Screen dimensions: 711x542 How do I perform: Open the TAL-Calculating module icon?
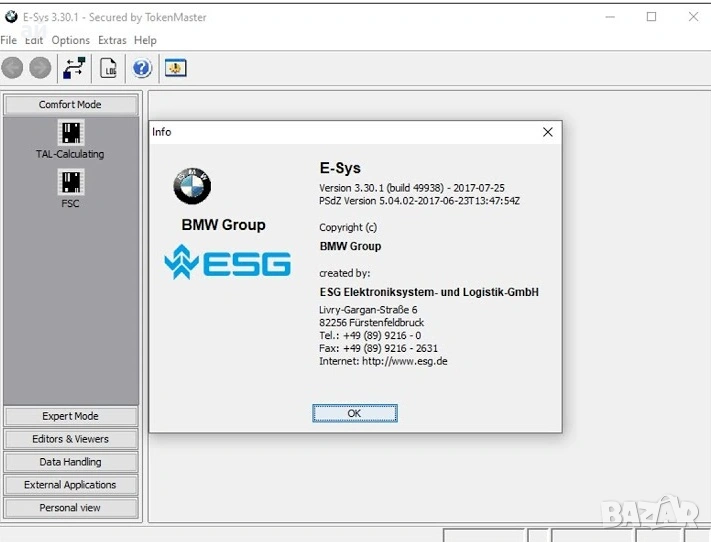point(70,132)
